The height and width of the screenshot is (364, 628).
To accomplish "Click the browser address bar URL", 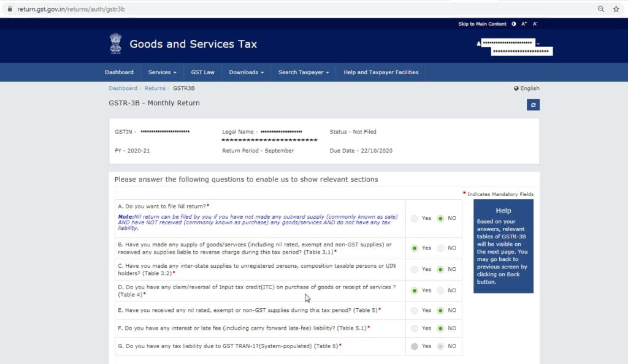I will pos(71,9).
